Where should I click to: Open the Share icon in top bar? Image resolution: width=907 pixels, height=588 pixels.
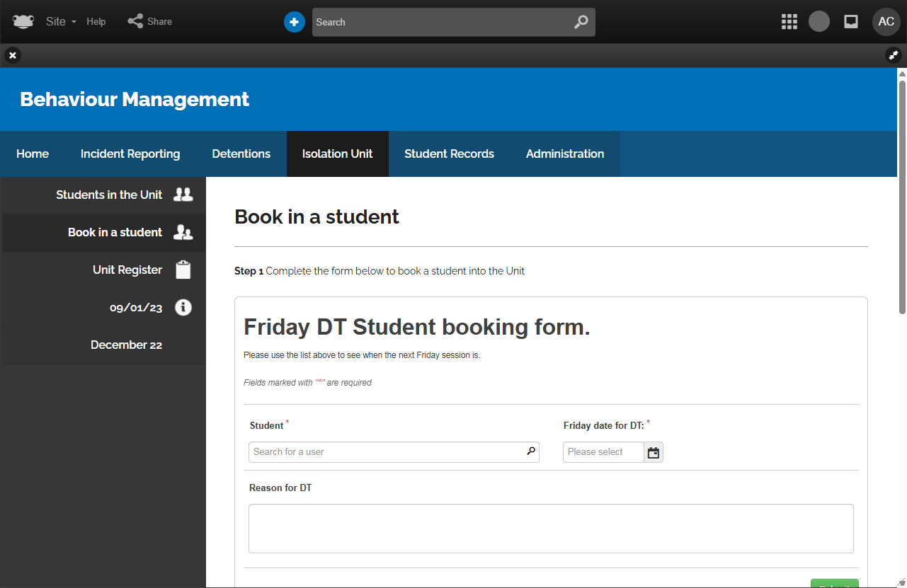(135, 21)
